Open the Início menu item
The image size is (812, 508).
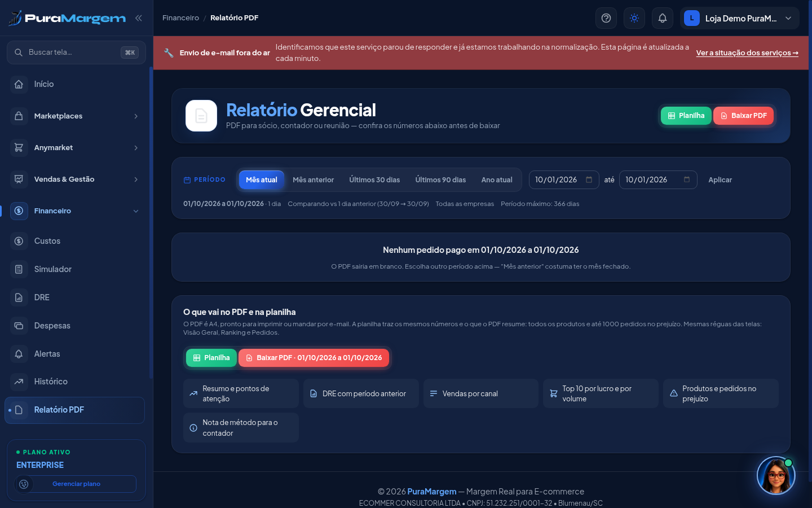pyautogui.click(x=75, y=84)
